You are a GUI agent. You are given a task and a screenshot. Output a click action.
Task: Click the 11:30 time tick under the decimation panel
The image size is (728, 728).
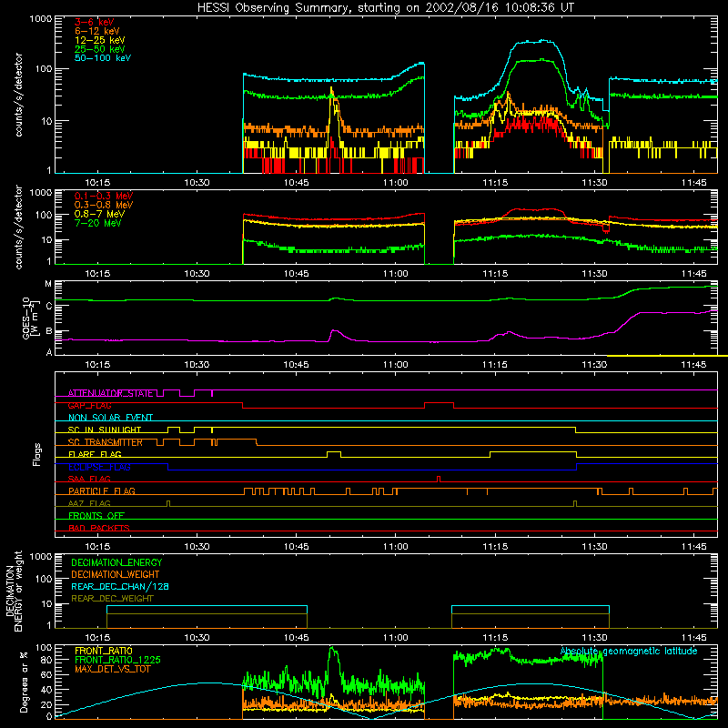click(x=594, y=638)
